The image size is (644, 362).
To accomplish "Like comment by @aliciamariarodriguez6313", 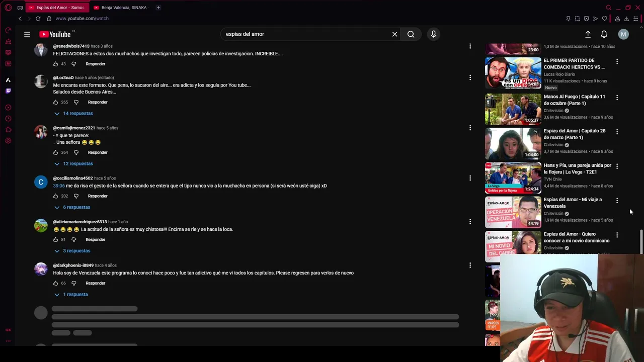I will (55, 239).
